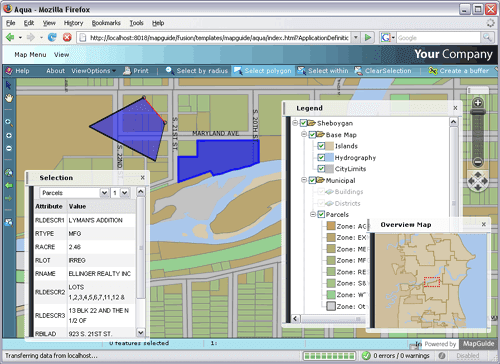Close the Legend panel
This screenshot has height=364, width=500.
pos(455,108)
